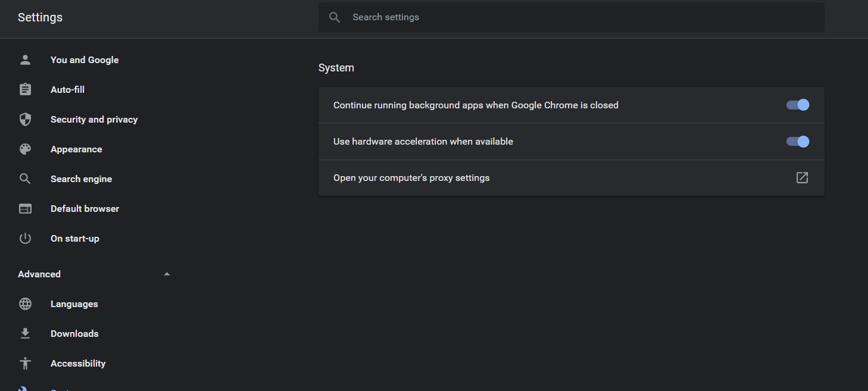Image resolution: width=868 pixels, height=391 pixels.
Task: Open the Downloads settings section
Action: 74,334
